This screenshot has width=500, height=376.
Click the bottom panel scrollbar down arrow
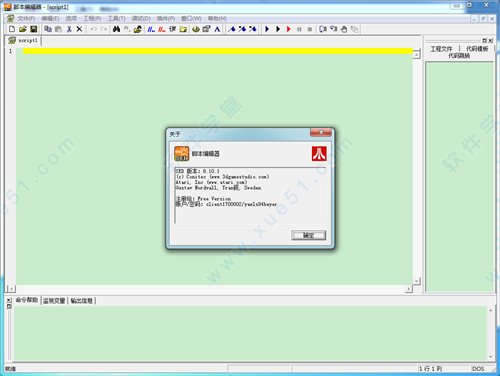(490, 357)
